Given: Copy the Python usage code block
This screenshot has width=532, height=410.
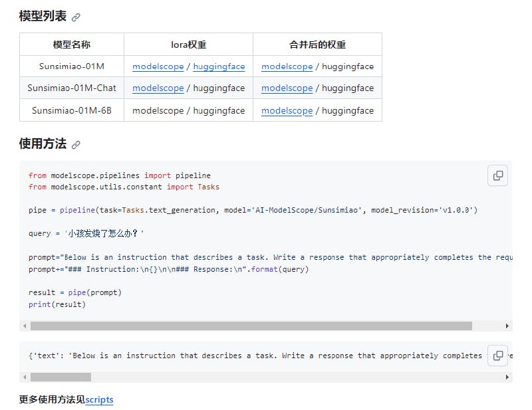Looking at the screenshot, I should 497,176.
